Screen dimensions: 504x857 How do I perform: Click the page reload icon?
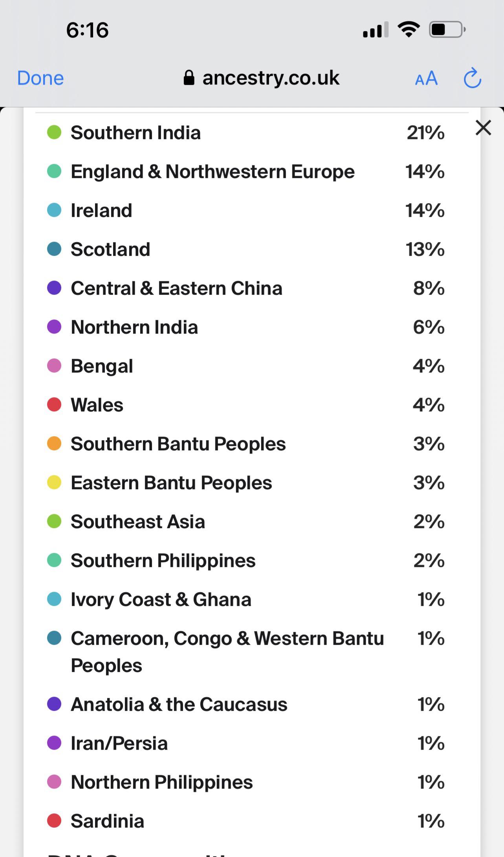(472, 78)
